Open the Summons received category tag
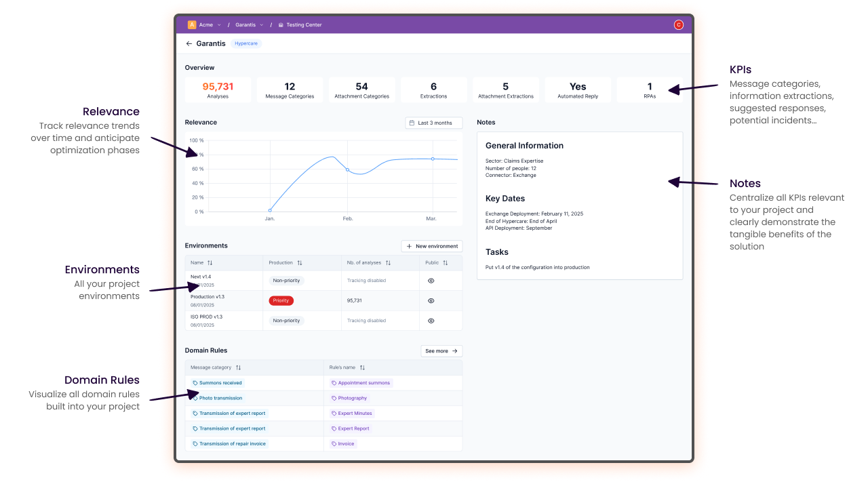Screen dimensions: 868x482 [217, 383]
